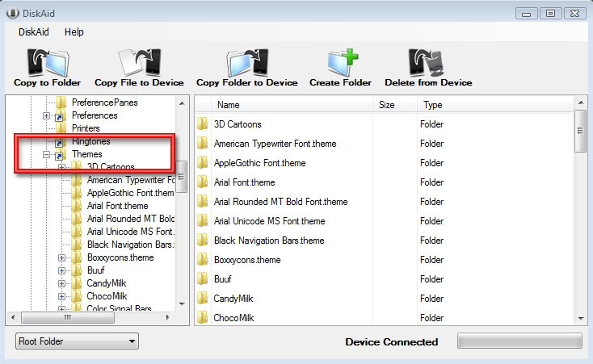Expand the 3D Cartoons tree node
The image size is (593, 364).
pos(61,167)
